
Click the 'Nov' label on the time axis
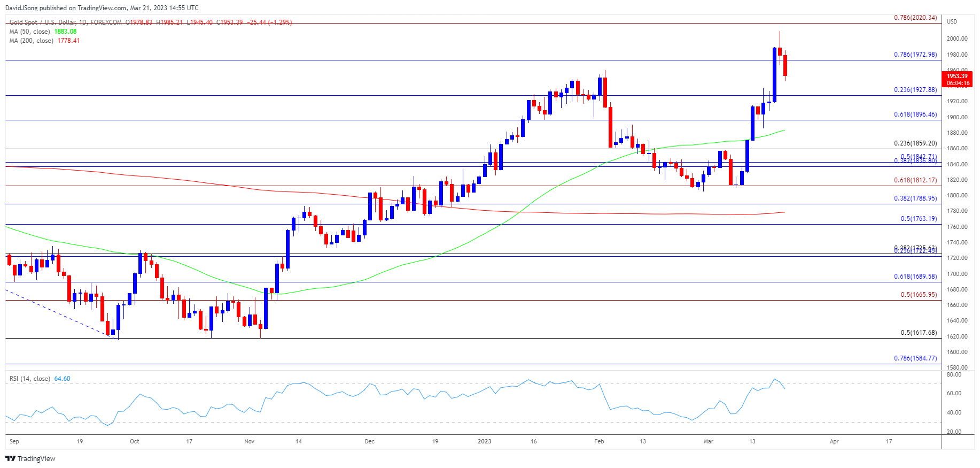pos(249,441)
